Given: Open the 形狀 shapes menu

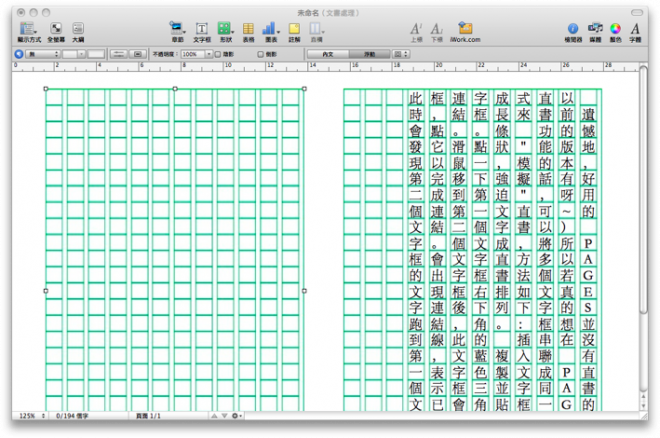Looking at the screenshot, I should point(224,29).
